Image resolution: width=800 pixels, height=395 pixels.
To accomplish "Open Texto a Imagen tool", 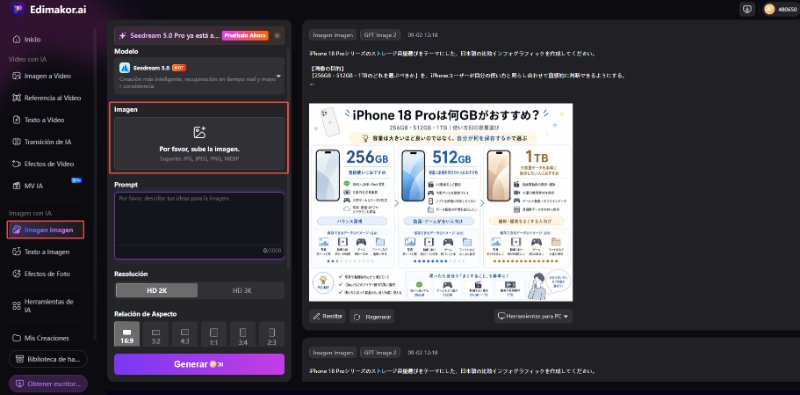I will click(40, 252).
